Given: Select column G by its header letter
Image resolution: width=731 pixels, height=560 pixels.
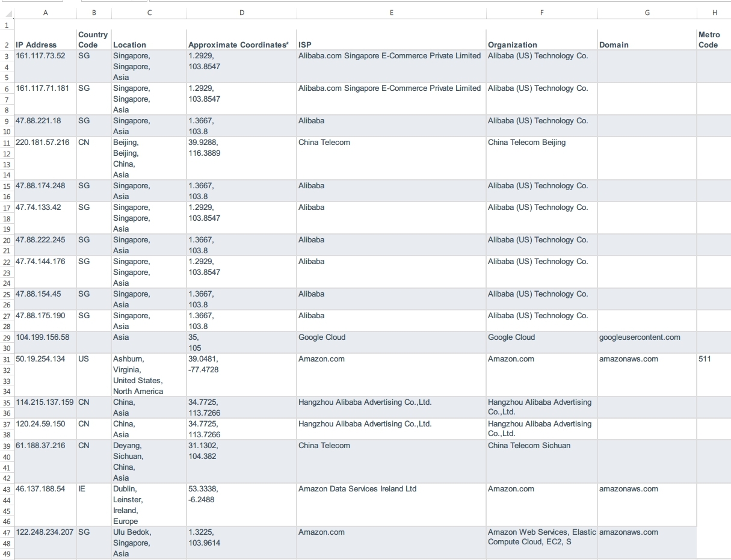Looking at the screenshot, I should 647,13.
